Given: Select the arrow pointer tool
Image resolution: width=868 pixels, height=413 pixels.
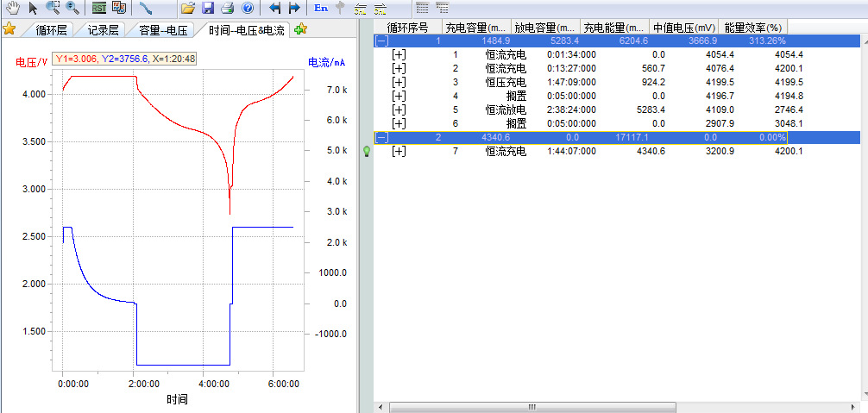Looking at the screenshot, I should coord(33,8).
